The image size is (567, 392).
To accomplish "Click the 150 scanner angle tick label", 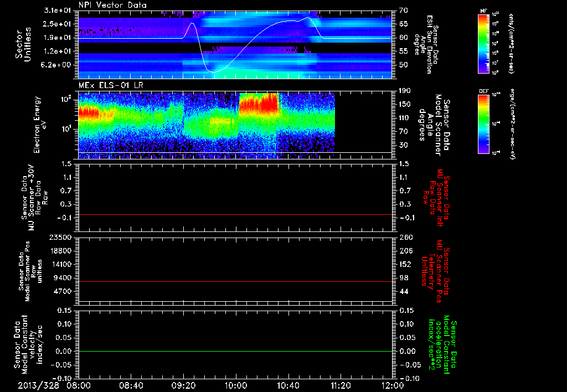I will (x=405, y=105).
